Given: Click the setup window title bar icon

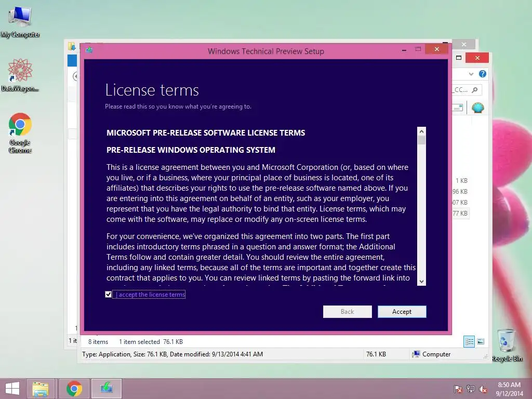Looking at the screenshot, I should point(89,50).
